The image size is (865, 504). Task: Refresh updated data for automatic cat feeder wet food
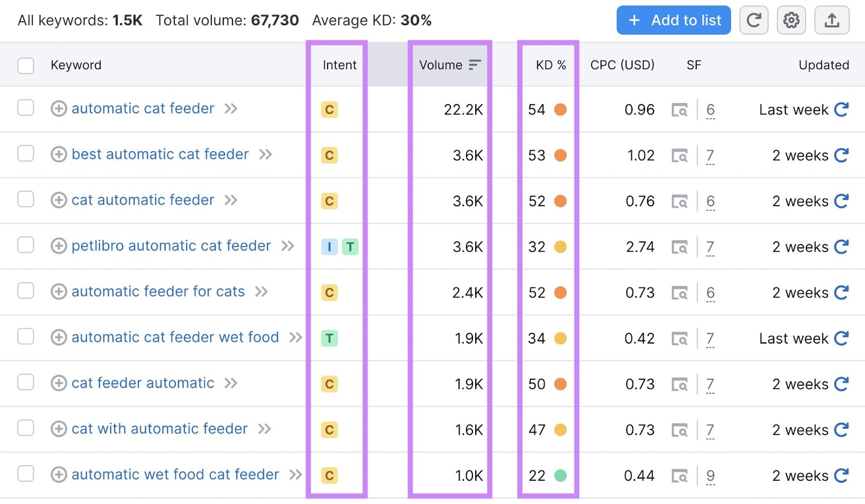tap(842, 338)
